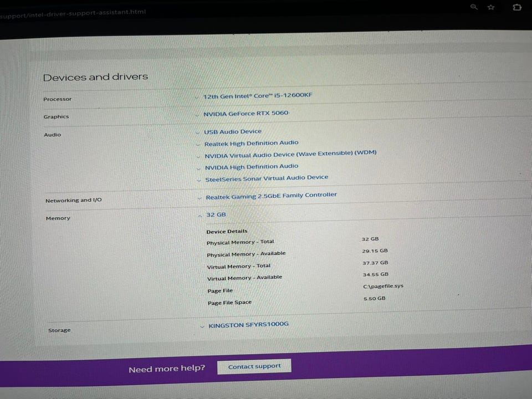Click the Audio row label
Screen dimensions: 532x399
coord(52,135)
